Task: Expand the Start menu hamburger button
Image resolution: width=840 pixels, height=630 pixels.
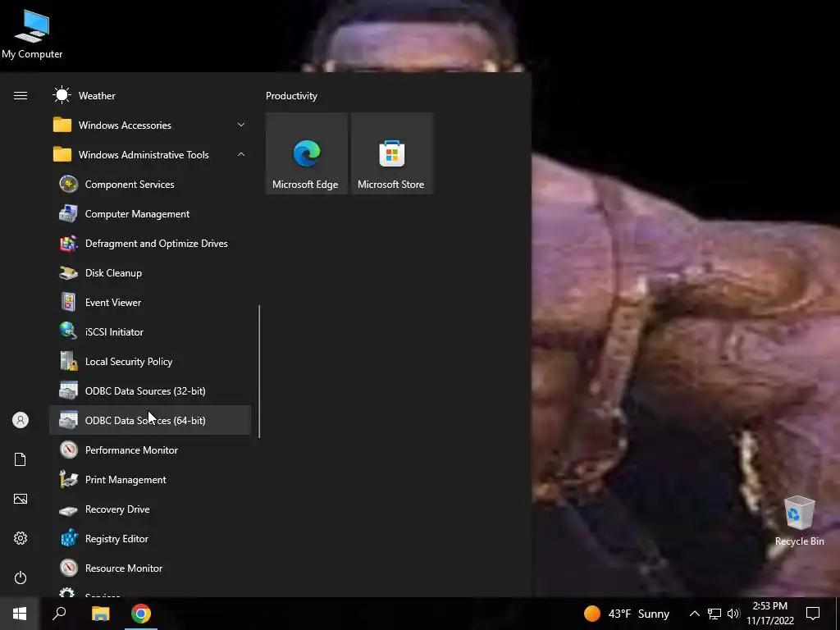Action: [x=21, y=95]
